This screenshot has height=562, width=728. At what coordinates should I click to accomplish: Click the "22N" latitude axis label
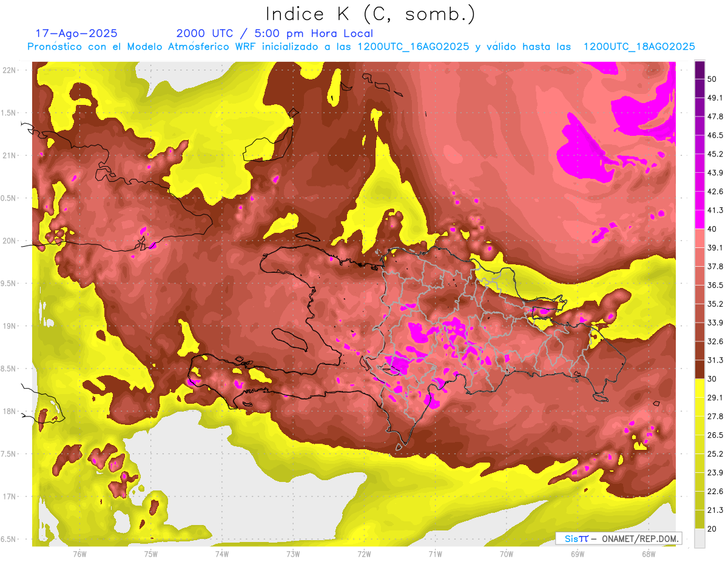10,70
